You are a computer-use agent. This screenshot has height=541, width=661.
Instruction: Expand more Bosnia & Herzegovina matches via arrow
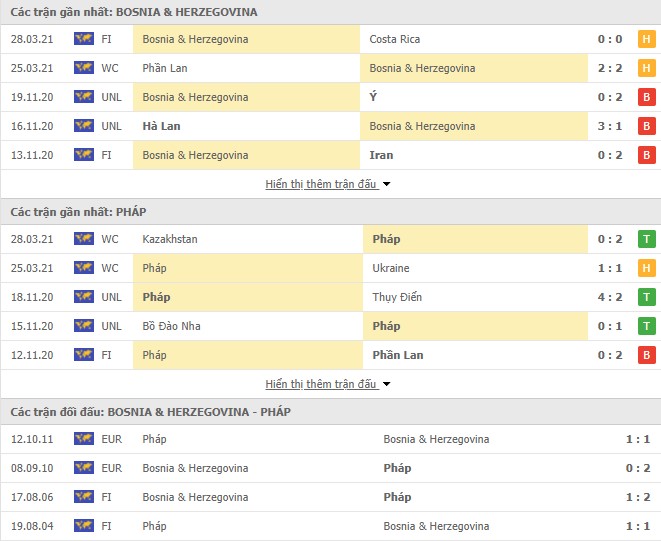coord(386,184)
